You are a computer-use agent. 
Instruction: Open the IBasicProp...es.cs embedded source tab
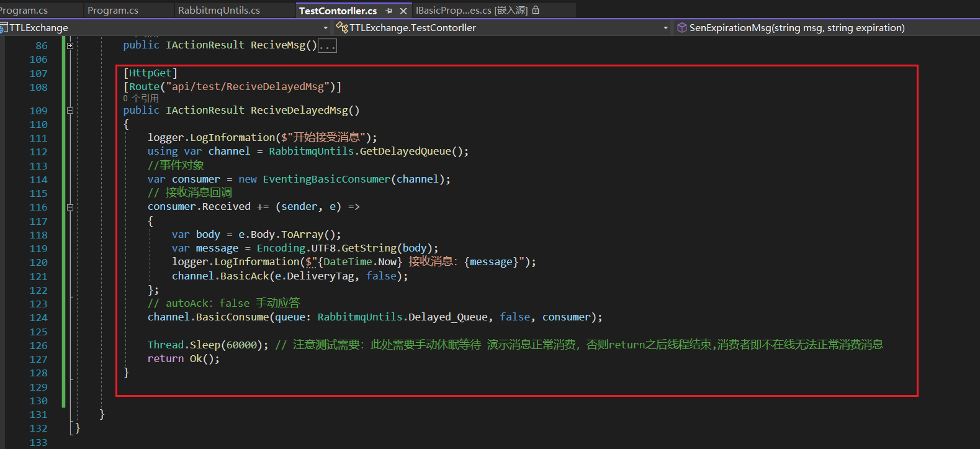(x=472, y=11)
